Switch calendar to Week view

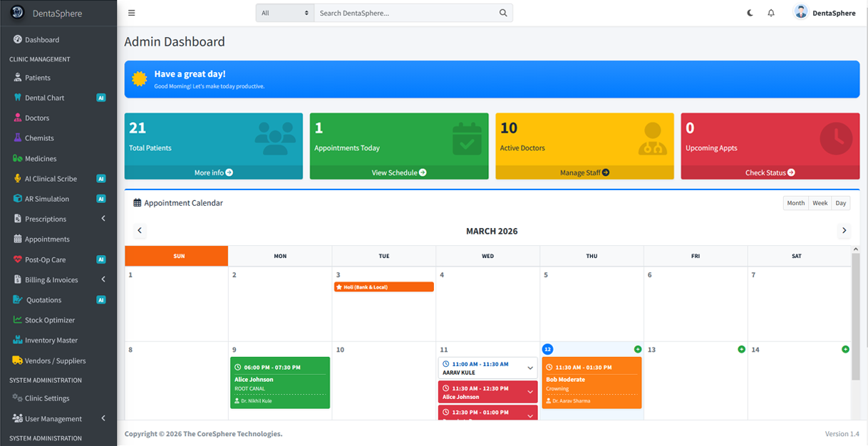click(x=819, y=203)
